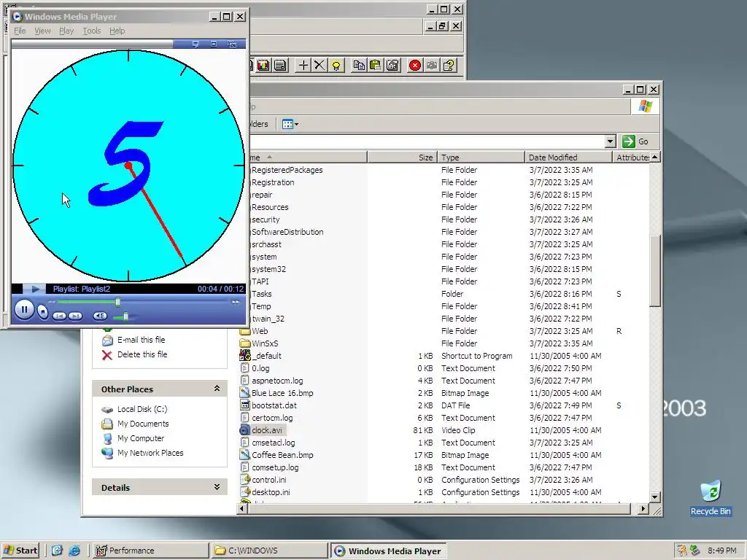Viewport: 747px width, 560px height.
Task: Open the Views dropdown in Explorer toolbar
Action: pyautogui.click(x=290, y=124)
